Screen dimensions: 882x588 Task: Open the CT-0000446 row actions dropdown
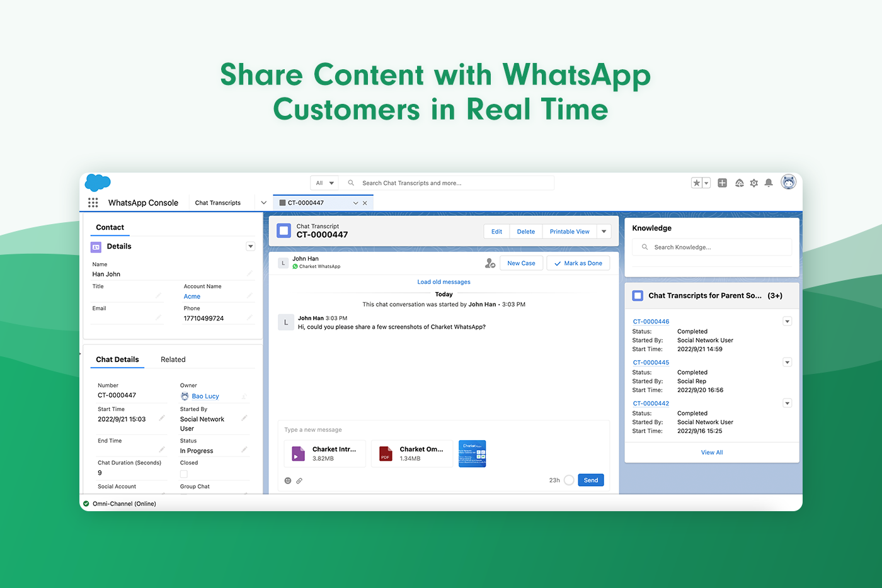pos(787,322)
